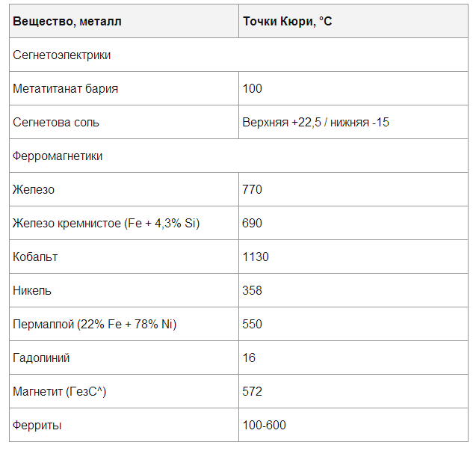
Task: Select the "Сегнетоэлектрики" section row
Action: point(62,55)
